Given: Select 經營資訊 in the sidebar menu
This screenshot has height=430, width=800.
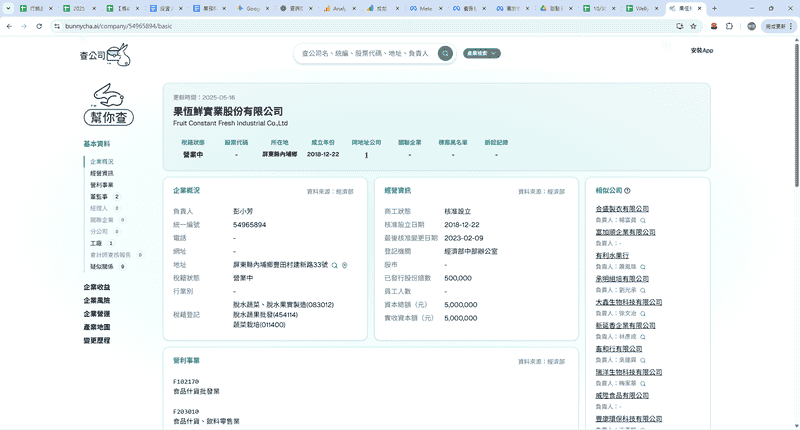Looking at the screenshot, I should click(x=101, y=173).
